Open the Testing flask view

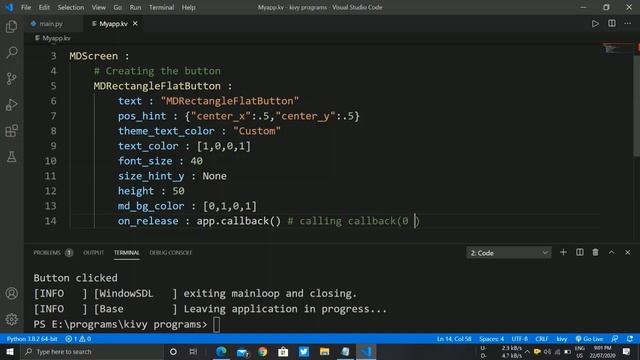[x=11, y=157]
